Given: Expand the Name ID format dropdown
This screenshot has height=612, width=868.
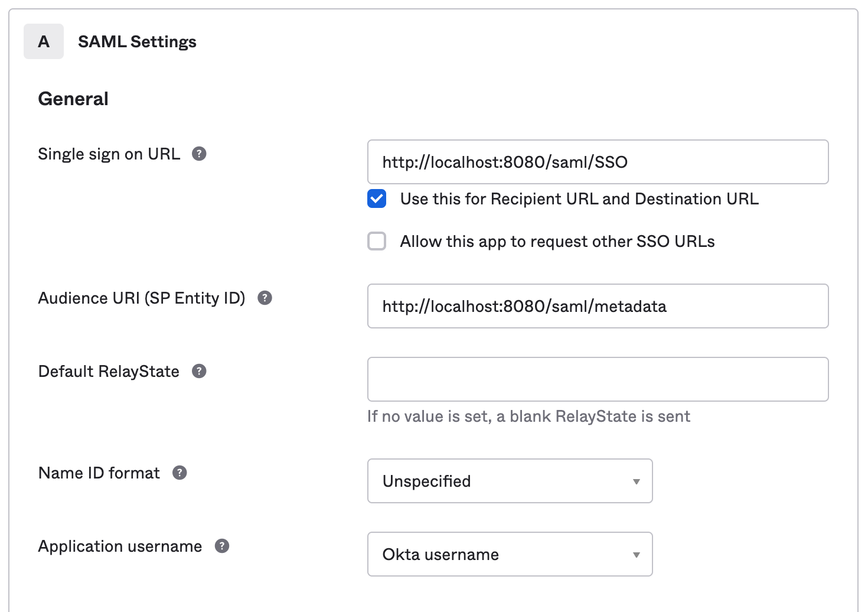Looking at the screenshot, I should click(x=509, y=481).
